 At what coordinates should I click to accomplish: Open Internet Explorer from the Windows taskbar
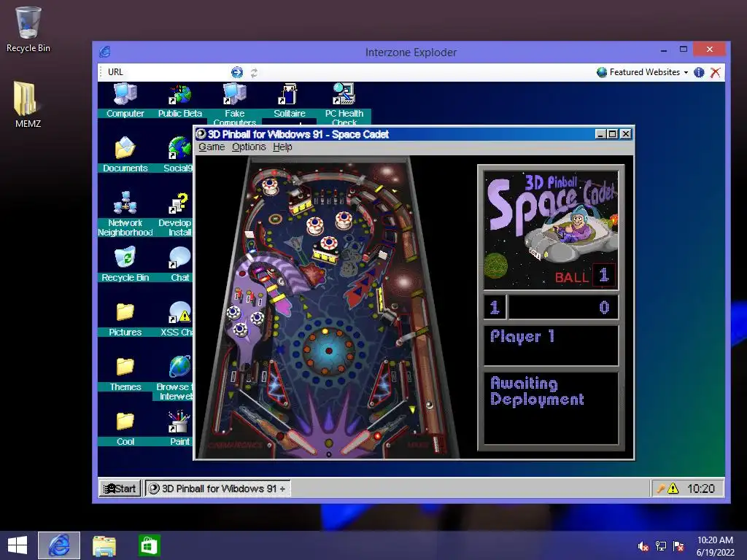[x=59, y=545]
